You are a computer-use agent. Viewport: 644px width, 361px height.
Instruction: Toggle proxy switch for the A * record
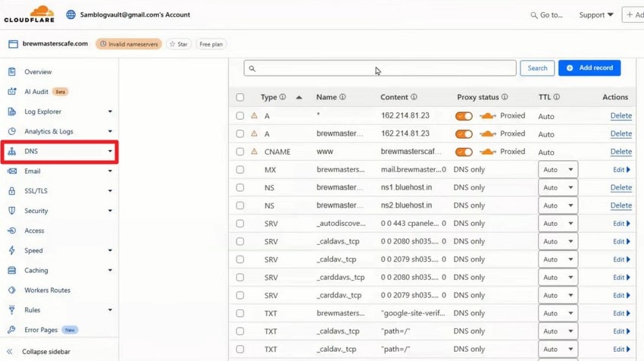464,116
